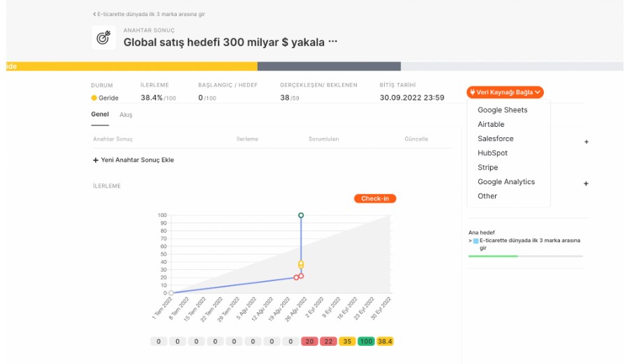The width and height of the screenshot is (627, 364).
Task: Click the lower plus icon beside Google Analytics
Action: coord(586,184)
